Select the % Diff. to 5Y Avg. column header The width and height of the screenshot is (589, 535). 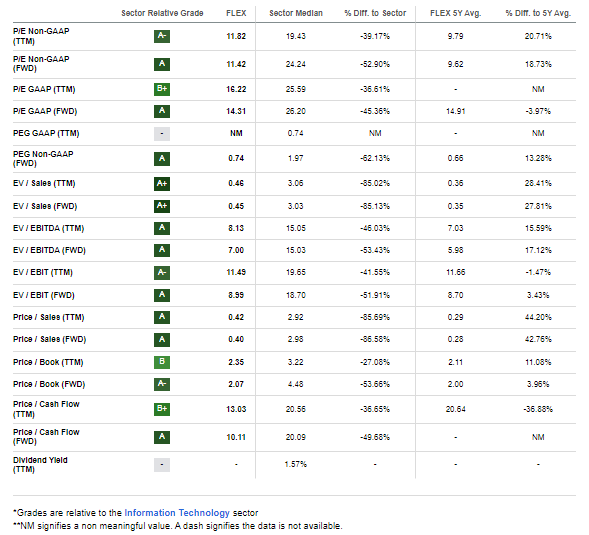[x=538, y=13]
